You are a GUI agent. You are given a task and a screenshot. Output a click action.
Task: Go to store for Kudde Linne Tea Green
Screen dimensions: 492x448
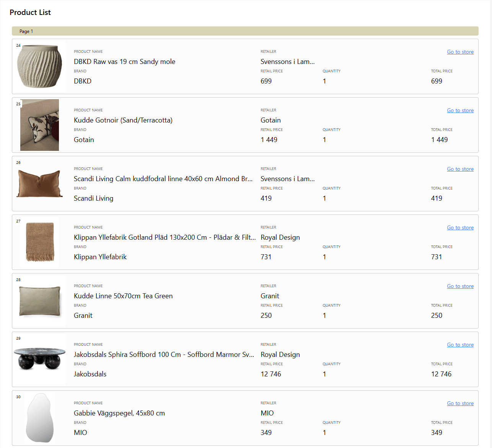[x=460, y=286]
